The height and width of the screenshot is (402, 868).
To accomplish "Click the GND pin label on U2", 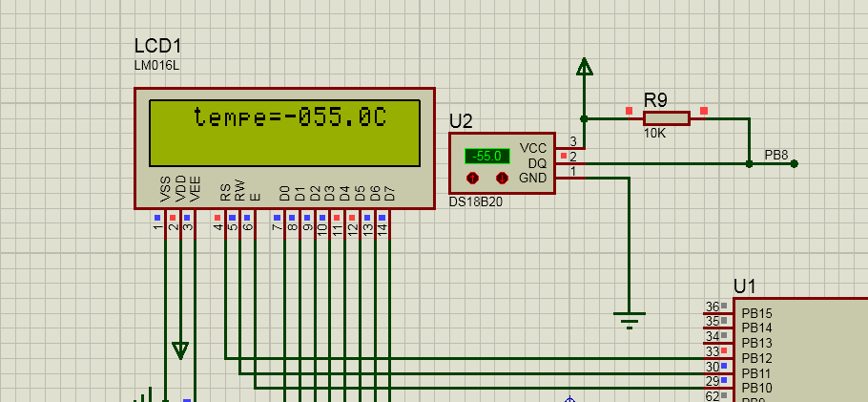I will [533, 178].
